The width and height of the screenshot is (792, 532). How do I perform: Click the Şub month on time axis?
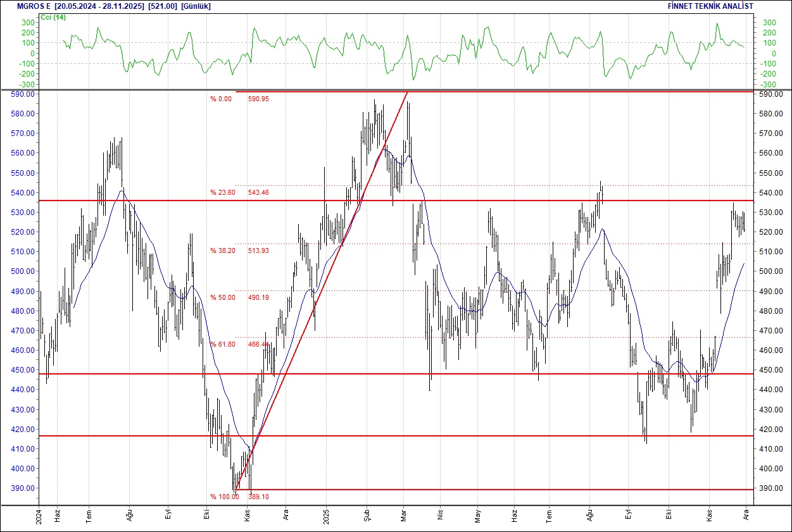pyautogui.click(x=367, y=516)
